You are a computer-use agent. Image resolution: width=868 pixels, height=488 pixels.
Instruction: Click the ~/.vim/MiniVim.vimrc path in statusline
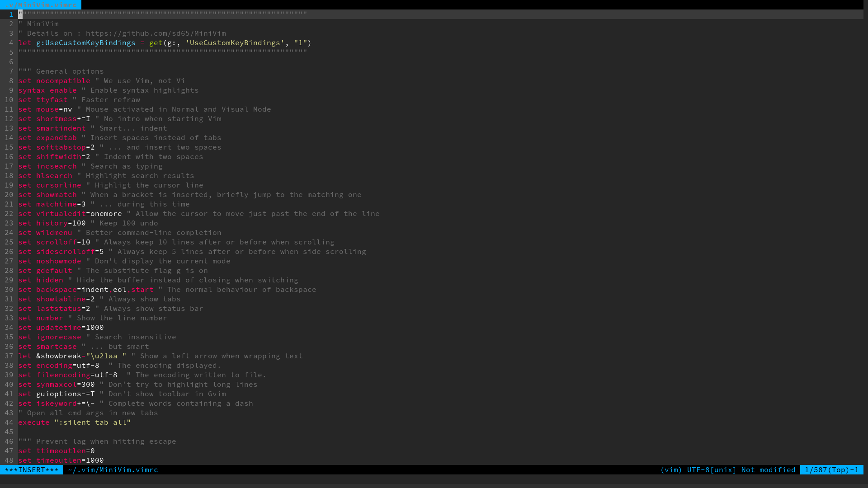(113, 469)
